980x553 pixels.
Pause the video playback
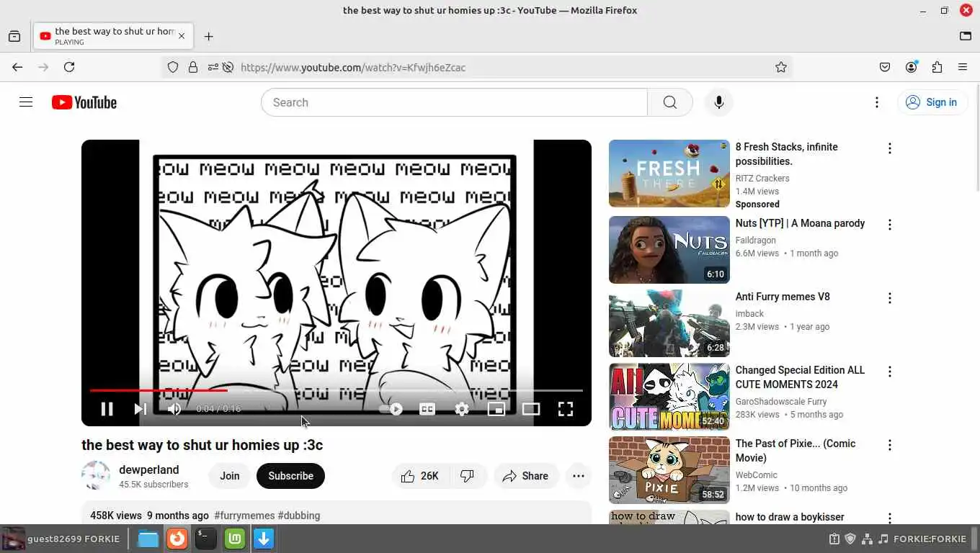pos(107,409)
